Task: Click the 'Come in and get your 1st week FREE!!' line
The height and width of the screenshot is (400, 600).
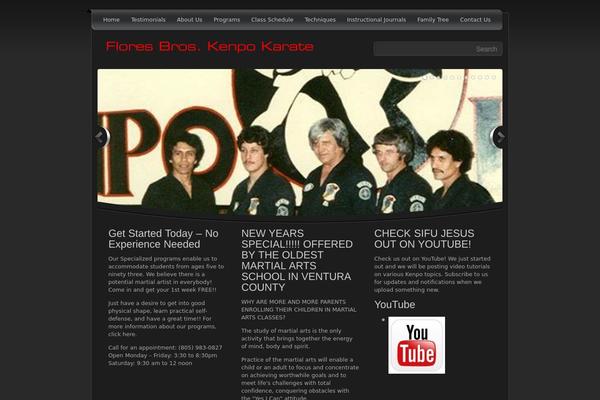Action: (162, 290)
